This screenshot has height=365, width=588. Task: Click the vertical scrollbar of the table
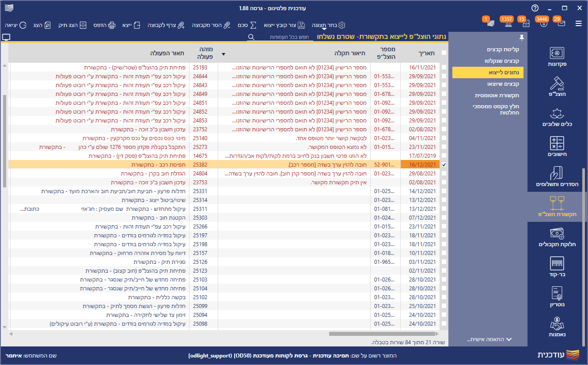click(4, 141)
